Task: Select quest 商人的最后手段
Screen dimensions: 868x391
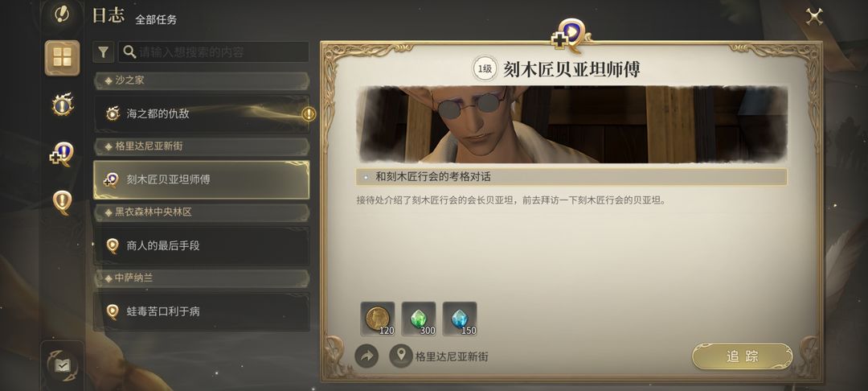Action: click(202, 246)
